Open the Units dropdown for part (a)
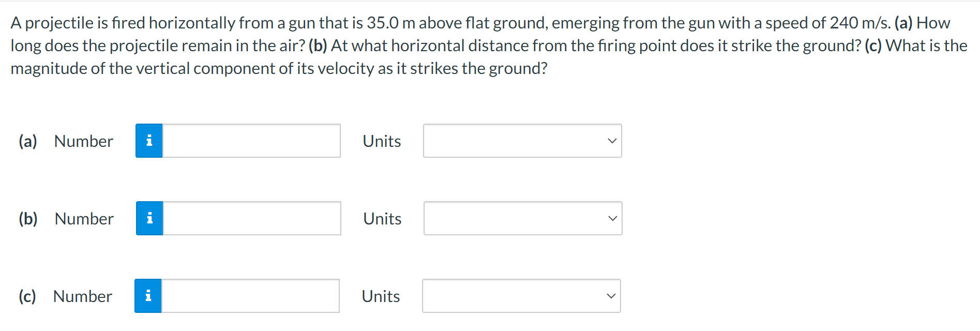Image resolution: width=980 pixels, height=331 pixels. (x=522, y=141)
